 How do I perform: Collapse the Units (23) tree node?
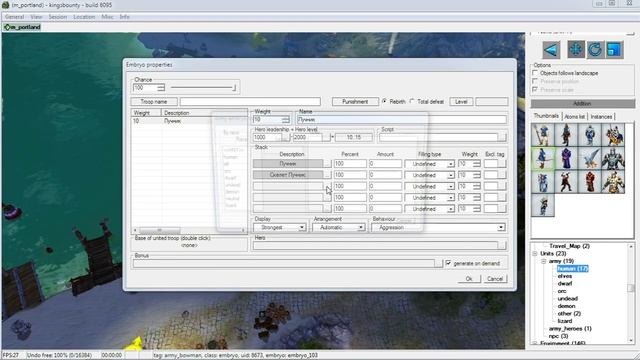[535, 253]
